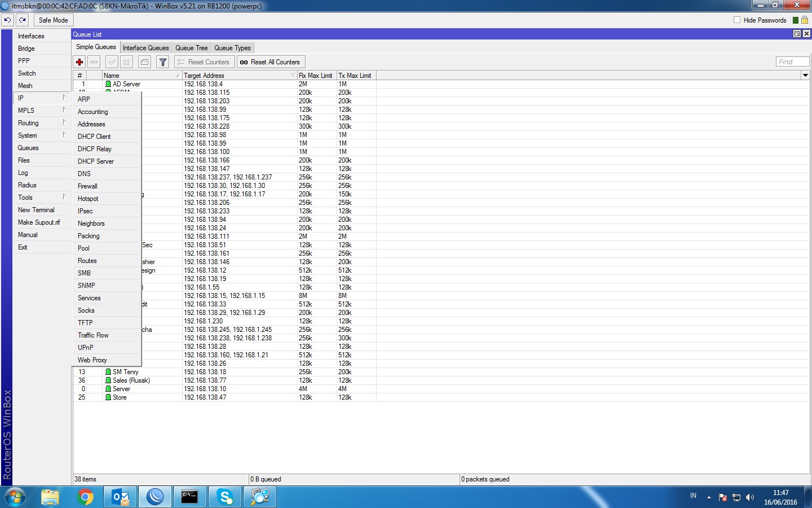Viewport: 812px width, 508px height.
Task: Open Command Prompt taskbar icon
Action: (x=189, y=497)
